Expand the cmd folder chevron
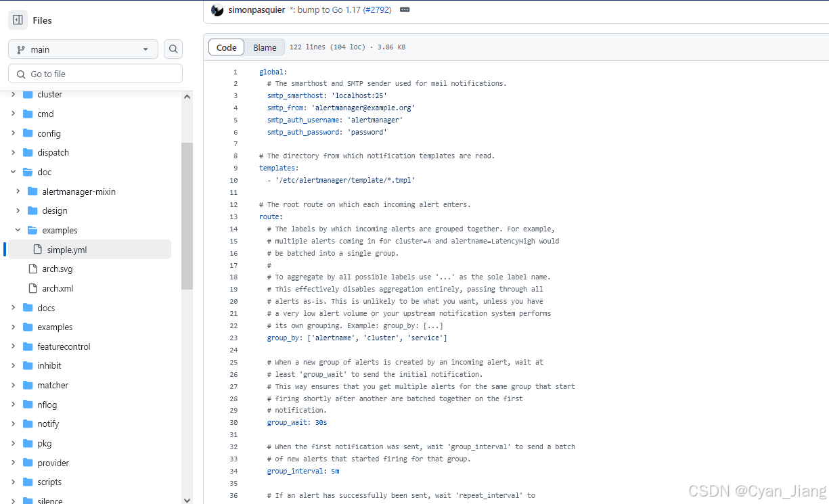The height and width of the screenshot is (504, 829). point(13,114)
